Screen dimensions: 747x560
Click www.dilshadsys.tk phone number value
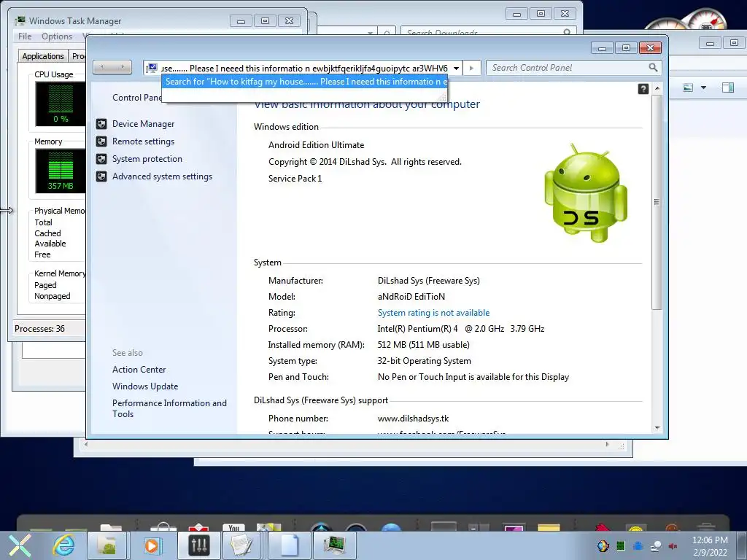click(x=413, y=419)
